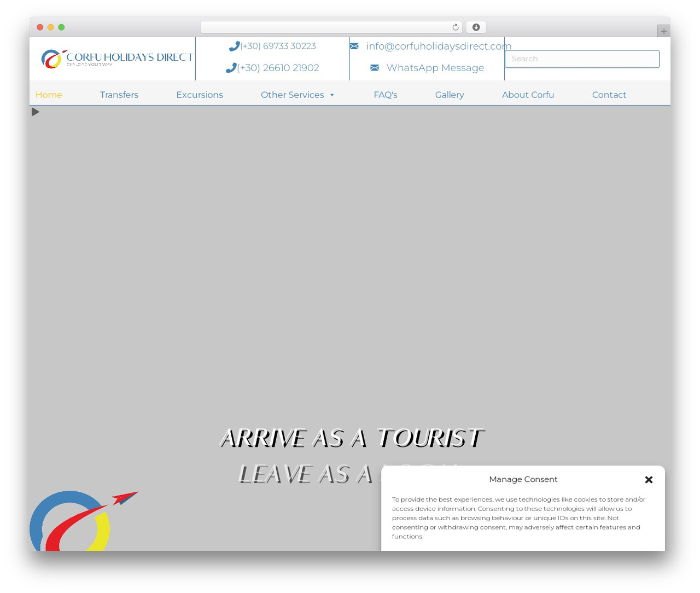The width and height of the screenshot is (700, 593).
Task: Open the Gallery page
Action: tap(450, 95)
